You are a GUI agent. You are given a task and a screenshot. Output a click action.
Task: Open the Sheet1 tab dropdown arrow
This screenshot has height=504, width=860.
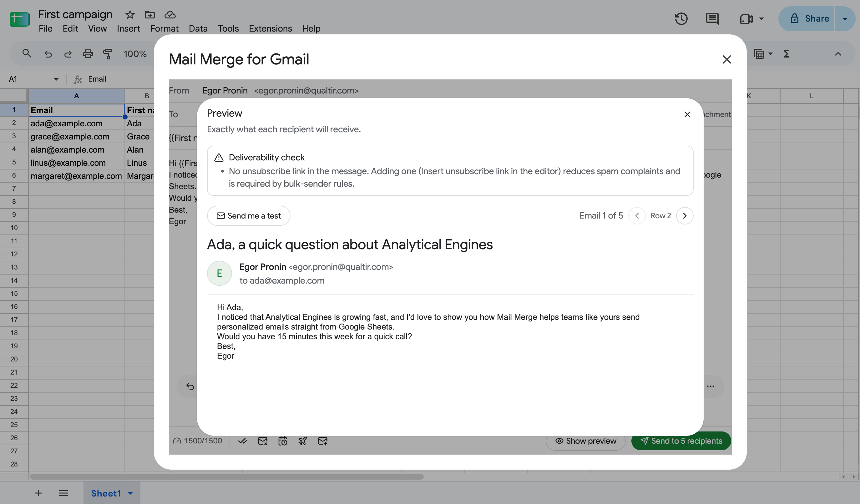click(130, 493)
